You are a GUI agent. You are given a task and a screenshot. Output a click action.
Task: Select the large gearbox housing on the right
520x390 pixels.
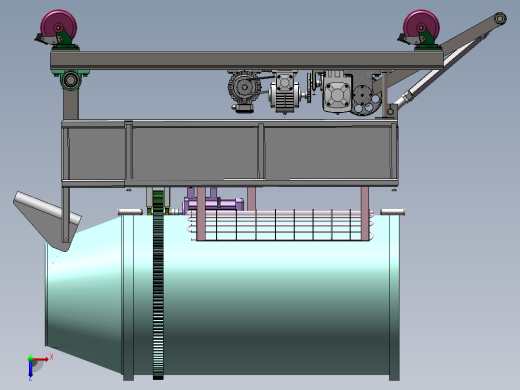tap(337, 92)
